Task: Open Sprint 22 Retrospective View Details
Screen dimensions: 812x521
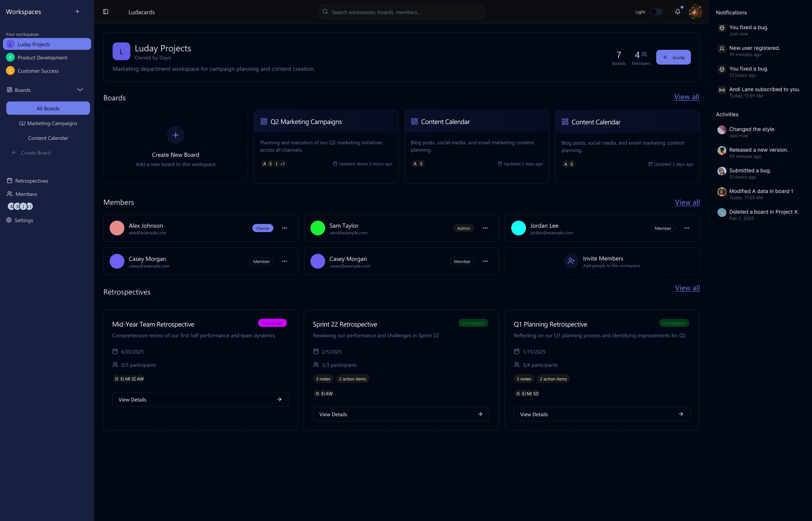Action: point(401,414)
